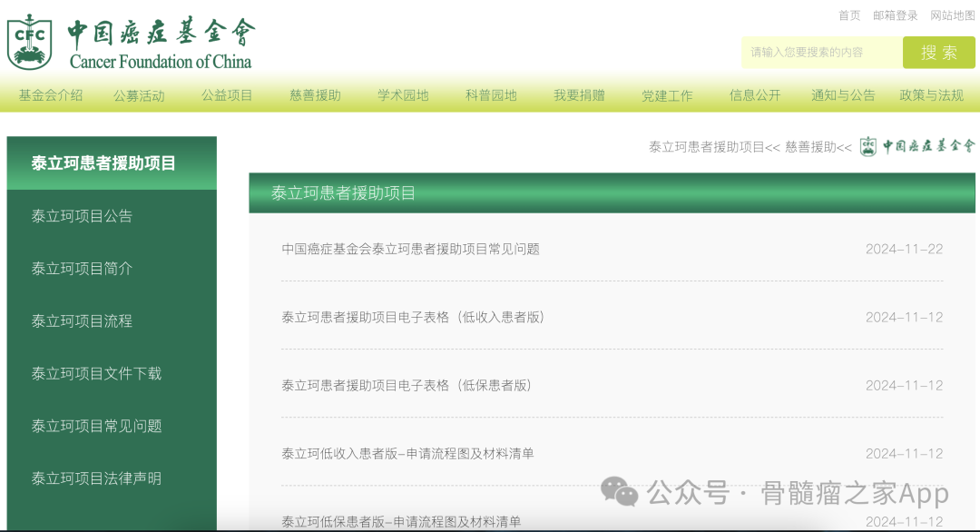Open 学术园地 menu item
This screenshot has height=532, width=980.
tap(403, 95)
